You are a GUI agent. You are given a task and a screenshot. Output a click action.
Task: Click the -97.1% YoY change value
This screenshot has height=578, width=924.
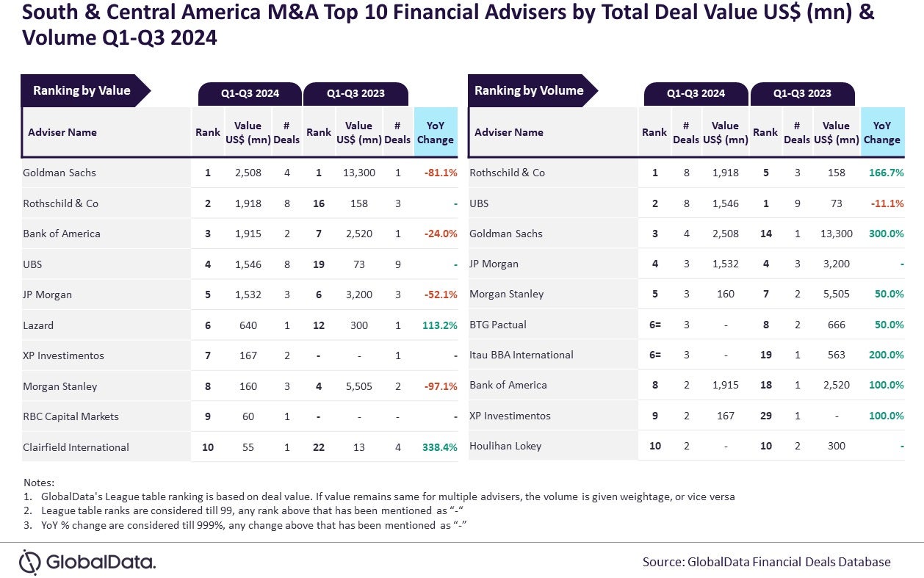(441, 386)
